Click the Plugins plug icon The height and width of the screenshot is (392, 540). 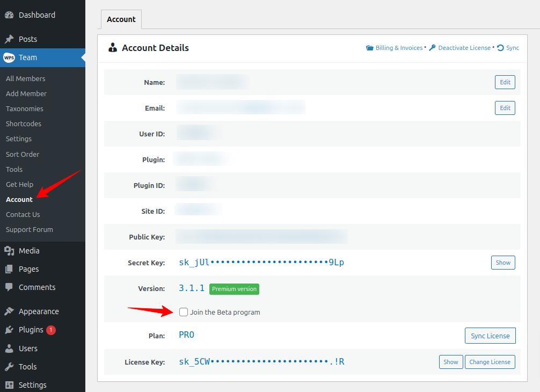10,329
